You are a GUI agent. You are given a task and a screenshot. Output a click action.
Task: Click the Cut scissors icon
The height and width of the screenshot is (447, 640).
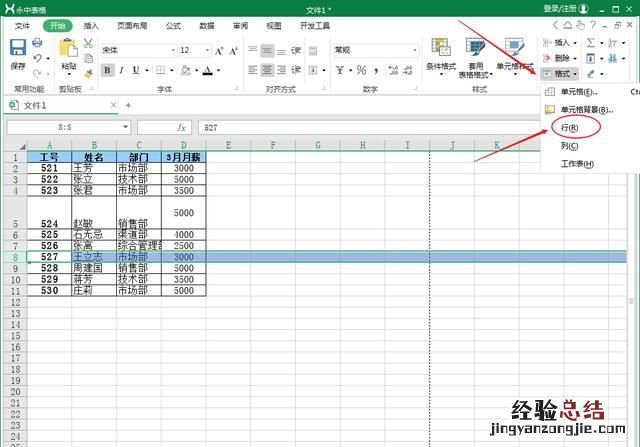click(88, 44)
